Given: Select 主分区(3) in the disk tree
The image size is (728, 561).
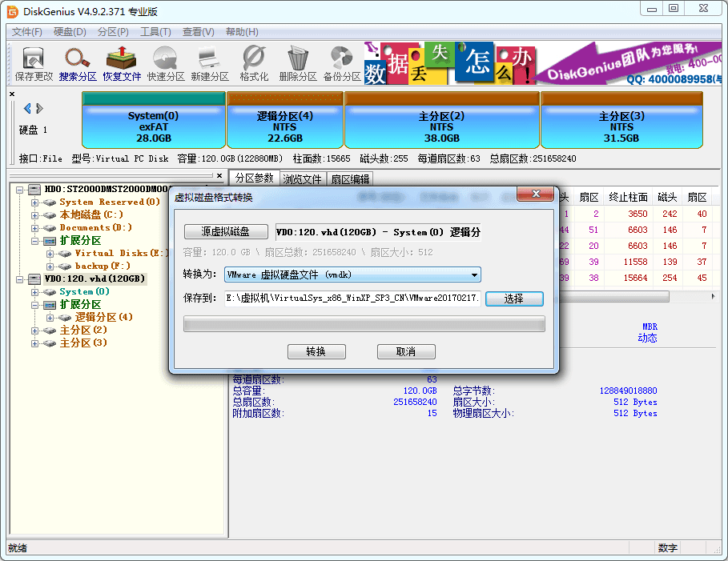Looking at the screenshot, I should coord(83,343).
